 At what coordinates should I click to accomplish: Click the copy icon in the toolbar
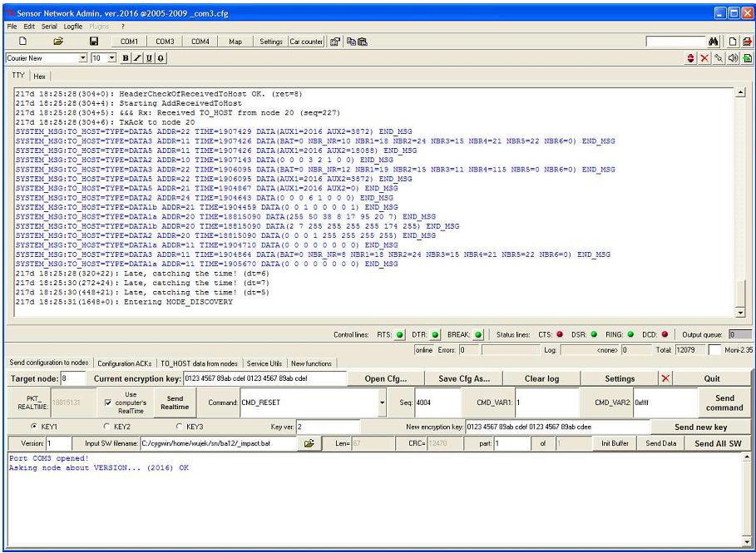pyautogui.click(x=352, y=42)
